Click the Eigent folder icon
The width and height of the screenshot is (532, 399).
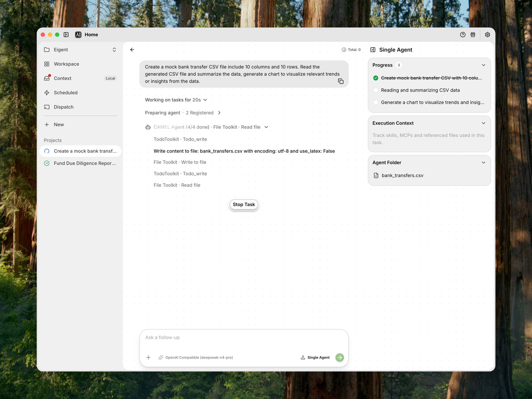(47, 50)
